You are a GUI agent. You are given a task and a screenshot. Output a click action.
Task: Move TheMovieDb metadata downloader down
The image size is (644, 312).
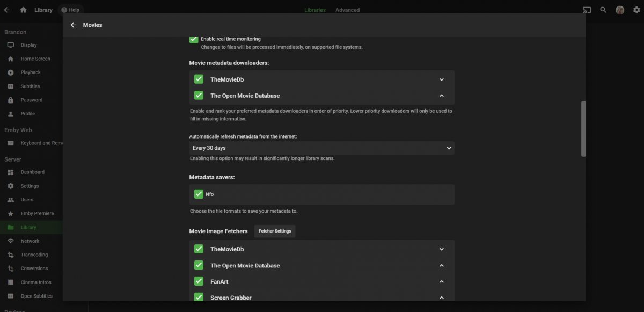pyautogui.click(x=442, y=79)
